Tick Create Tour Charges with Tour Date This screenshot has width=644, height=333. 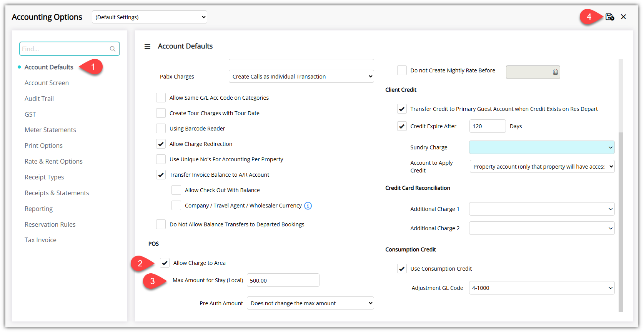coord(161,113)
